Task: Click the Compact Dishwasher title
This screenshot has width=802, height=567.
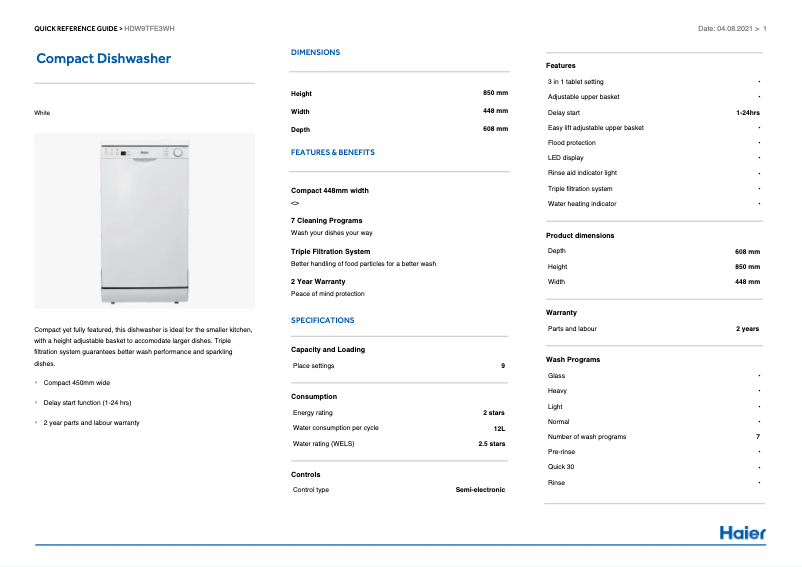Action: pyautogui.click(x=103, y=58)
